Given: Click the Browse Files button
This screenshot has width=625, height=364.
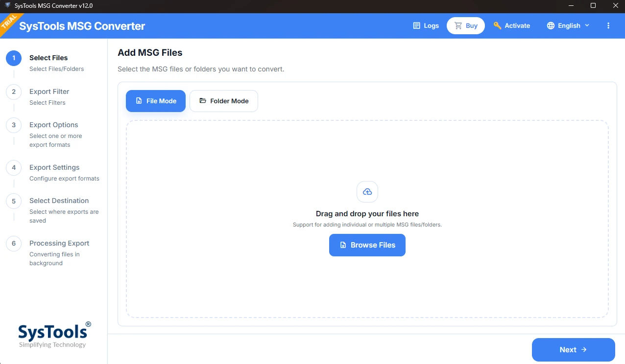Looking at the screenshot, I should click(x=367, y=245).
